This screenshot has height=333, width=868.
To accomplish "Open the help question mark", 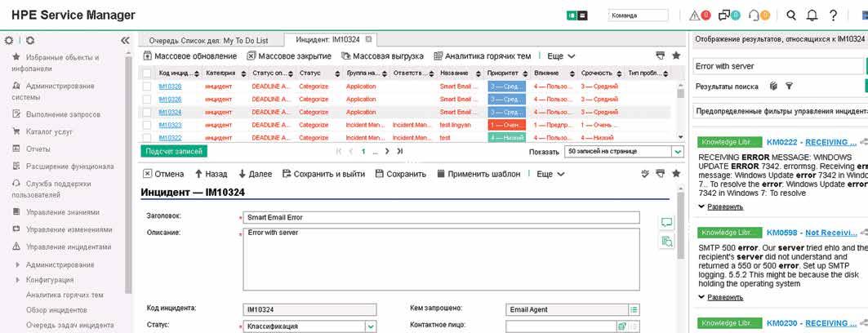I will (833, 16).
